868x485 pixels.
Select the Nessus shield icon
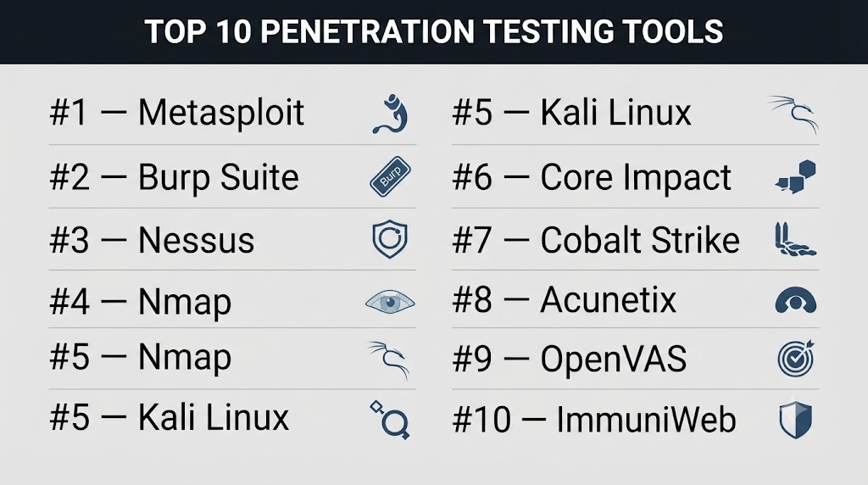pos(390,239)
